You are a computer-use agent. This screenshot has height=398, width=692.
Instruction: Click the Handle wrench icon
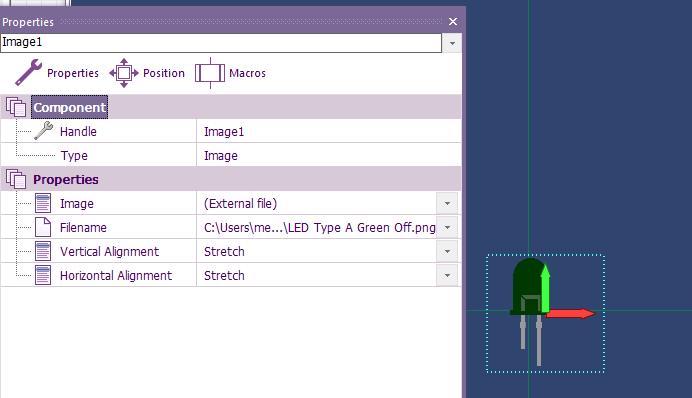coord(43,131)
